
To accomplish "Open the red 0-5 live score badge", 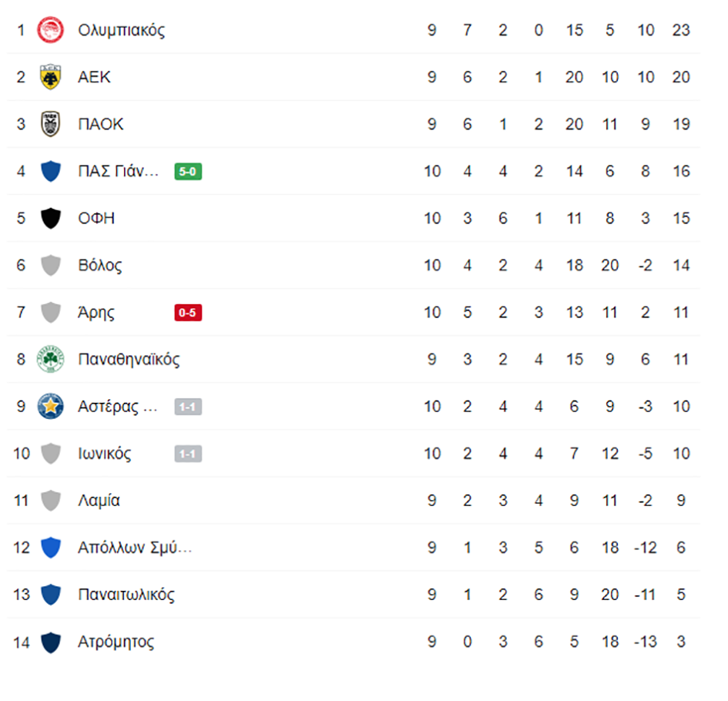I will [188, 313].
